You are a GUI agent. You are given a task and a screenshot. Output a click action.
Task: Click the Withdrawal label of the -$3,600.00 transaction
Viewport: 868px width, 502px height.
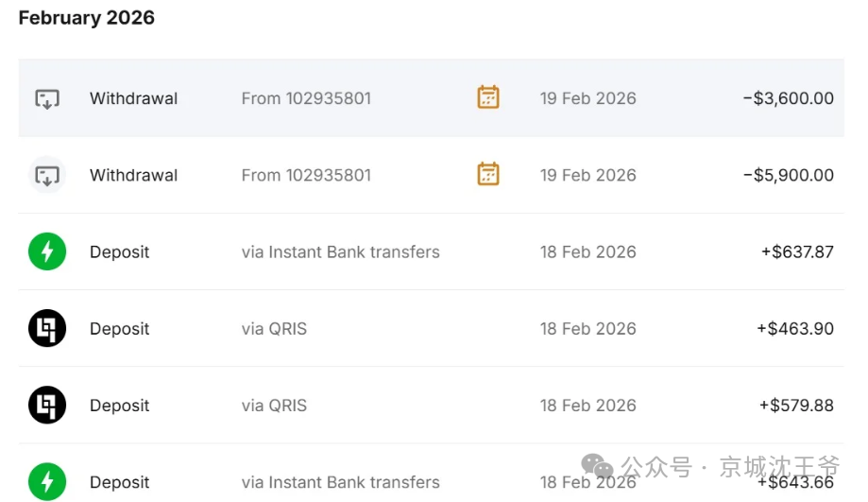click(133, 98)
